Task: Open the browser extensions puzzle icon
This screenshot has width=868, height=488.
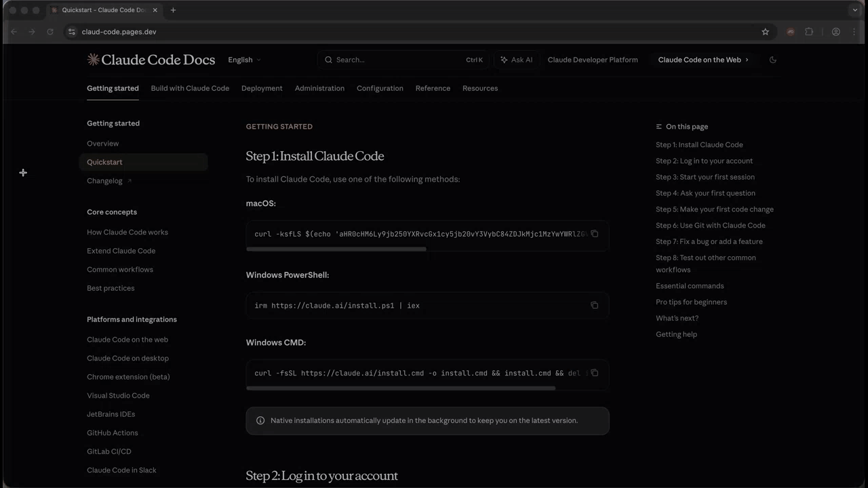Action: [x=809, y=31]
